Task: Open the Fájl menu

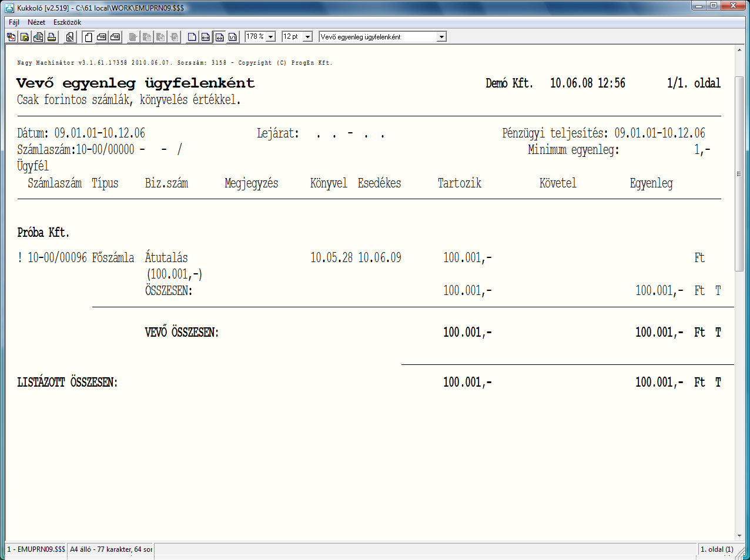Action: [14, 22]
